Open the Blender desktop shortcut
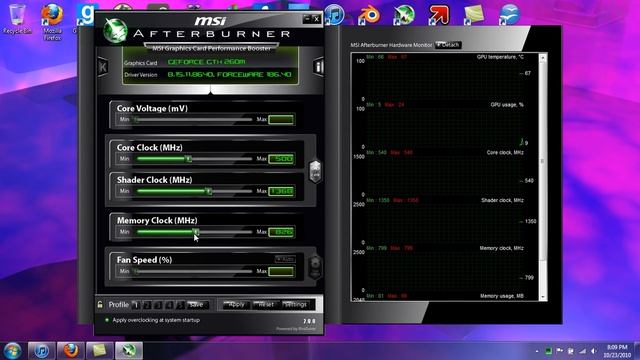The height and width of the screenshot is (360, 640). [x=369, y=15]
